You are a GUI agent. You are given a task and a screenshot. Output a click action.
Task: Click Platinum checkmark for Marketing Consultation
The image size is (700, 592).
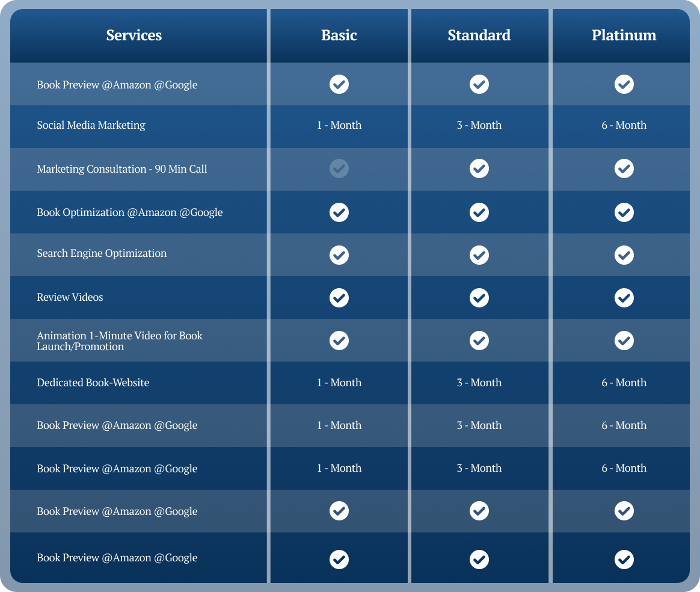(624, 169)
